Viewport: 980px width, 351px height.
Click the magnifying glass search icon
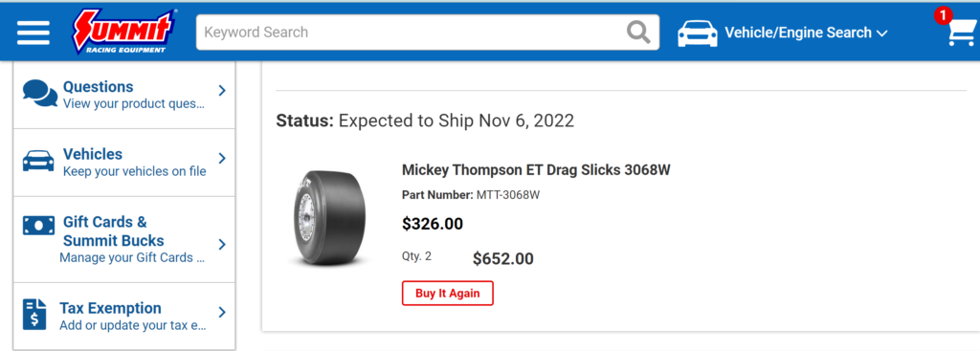(x=638, y=32)
